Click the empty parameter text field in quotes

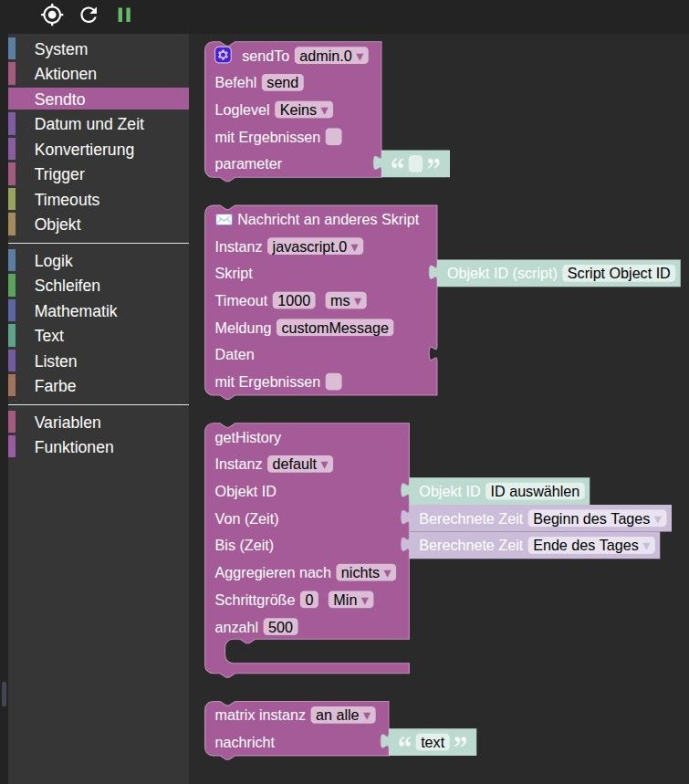tap(415, 163)
